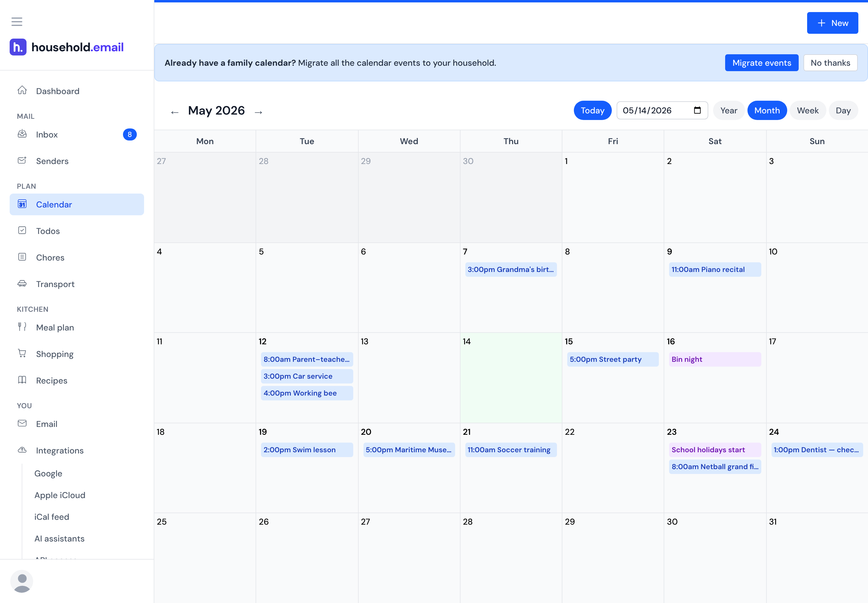Click the Inbox tray icon
The image size is (868, 603).
point(22,134)
